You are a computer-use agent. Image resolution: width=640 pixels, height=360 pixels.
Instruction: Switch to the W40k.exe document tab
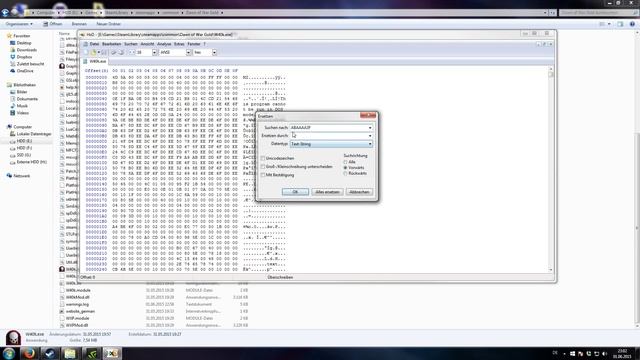[x=95, y=61]
